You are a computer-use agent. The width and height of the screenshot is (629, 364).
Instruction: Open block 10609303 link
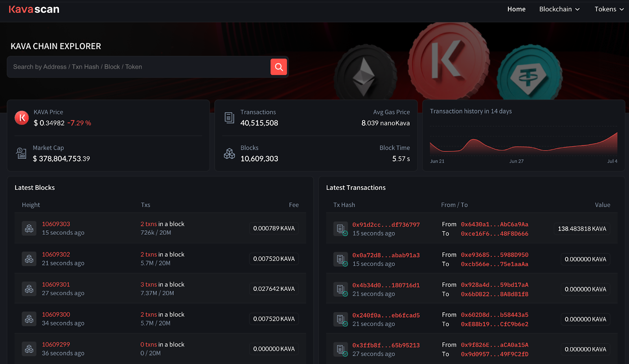[x=56, y=224]
